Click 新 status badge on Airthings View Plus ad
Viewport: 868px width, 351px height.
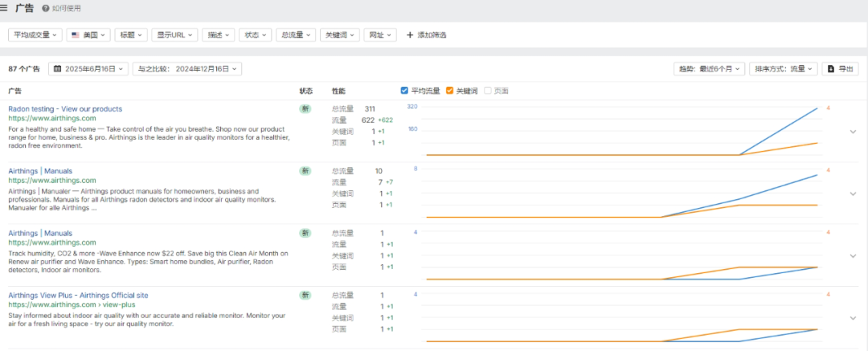pyautogui.click(x=305, y=296)
